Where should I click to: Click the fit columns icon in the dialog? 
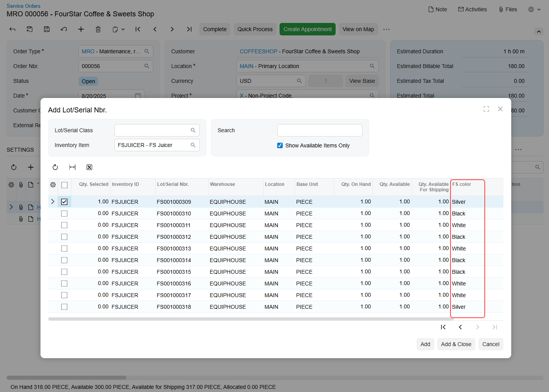tap(72, 167)
